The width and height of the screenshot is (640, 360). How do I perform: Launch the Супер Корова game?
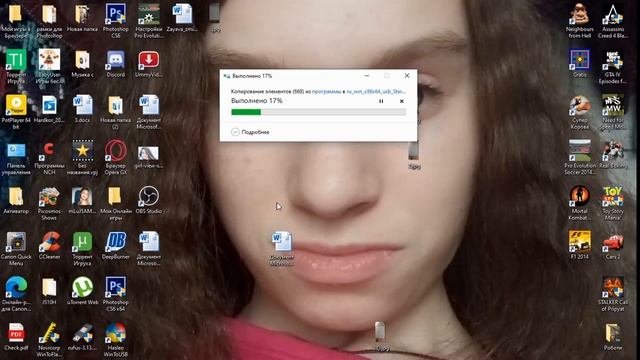pos(580,112)
